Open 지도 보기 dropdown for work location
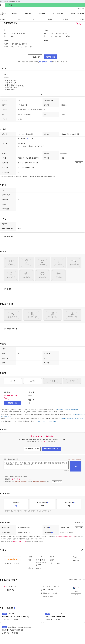 coord(79,163)
